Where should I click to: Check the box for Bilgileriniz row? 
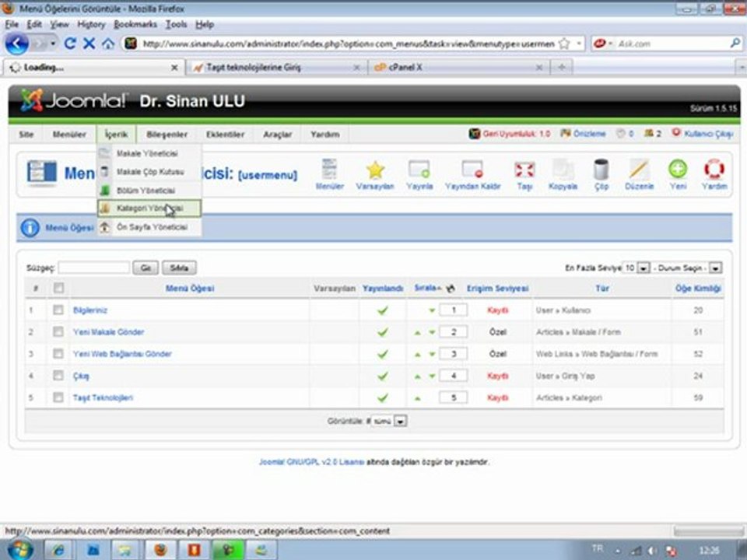point(58,310)
